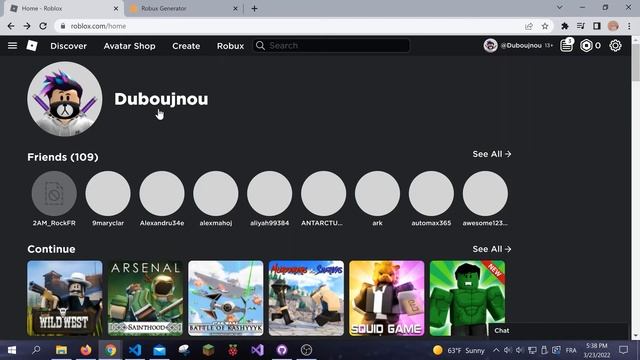
Task: Click the Roblox logo in the navbar
Action: [x=32, y=45]
